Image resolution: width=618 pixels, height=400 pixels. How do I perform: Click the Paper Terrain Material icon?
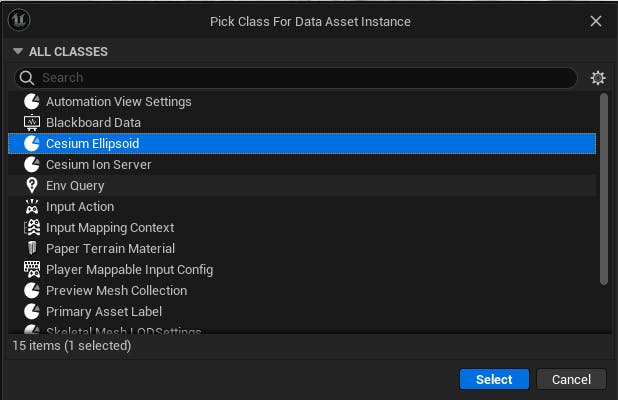32,248
